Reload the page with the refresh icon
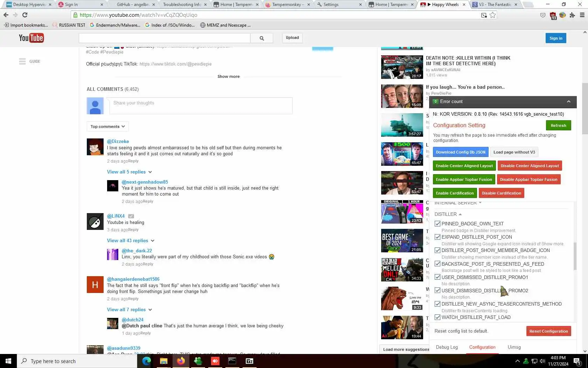 25,15
